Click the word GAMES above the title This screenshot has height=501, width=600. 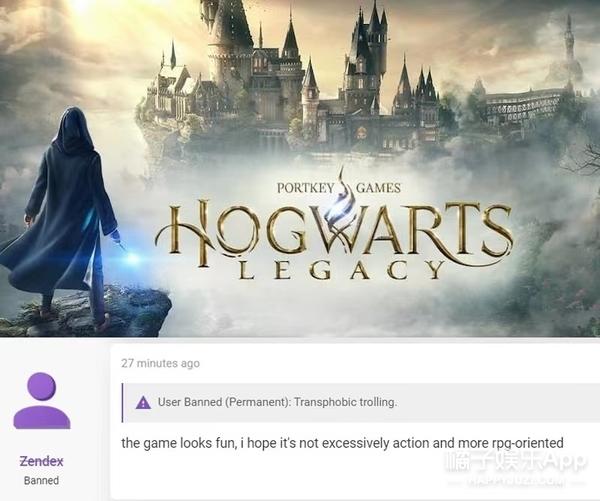click(x=378, y=188)
